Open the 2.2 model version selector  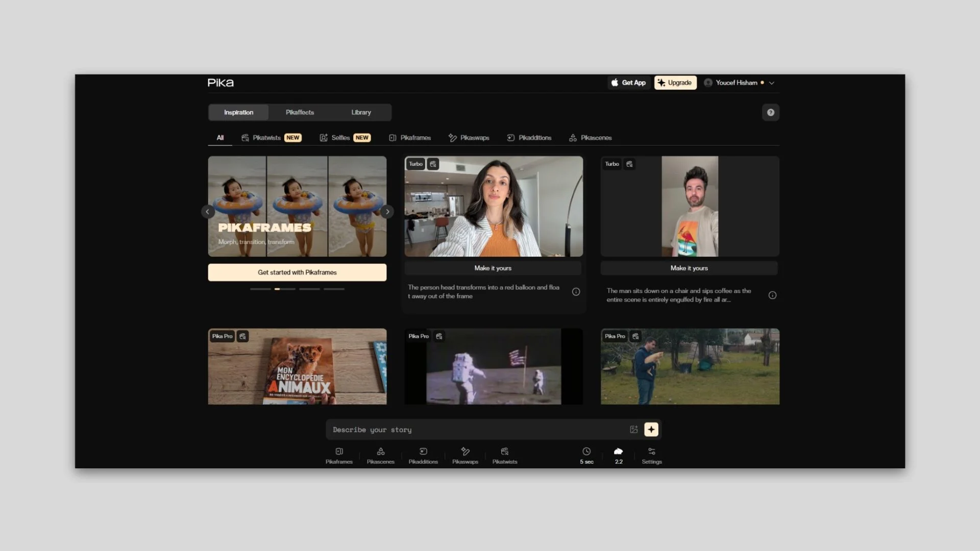(618, 456)
